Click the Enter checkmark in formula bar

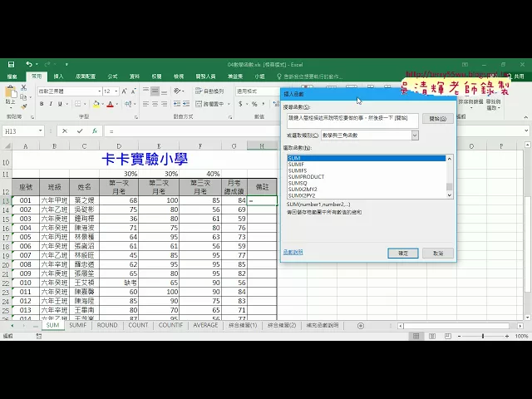point(80,131)
